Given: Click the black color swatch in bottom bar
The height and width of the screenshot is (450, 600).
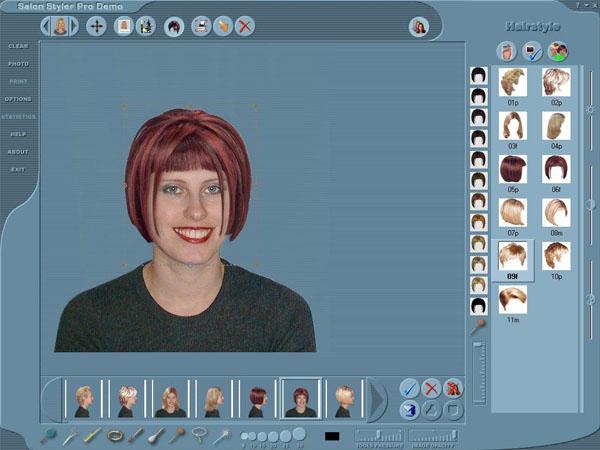Looking at the screenshot, I should click(332, 436).
